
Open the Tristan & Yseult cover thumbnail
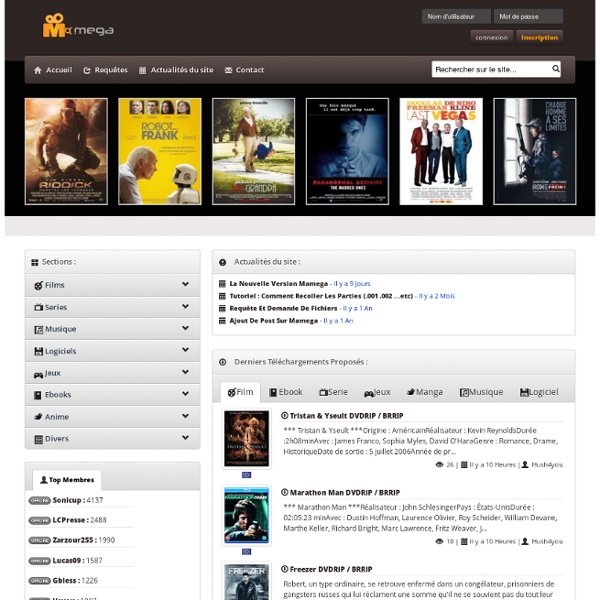coord(246,439)
